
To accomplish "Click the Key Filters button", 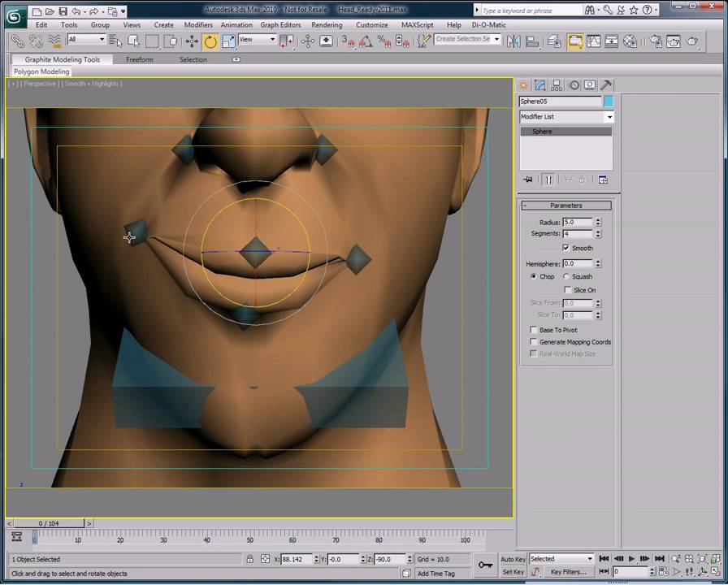I will click(x=568, y=572).
